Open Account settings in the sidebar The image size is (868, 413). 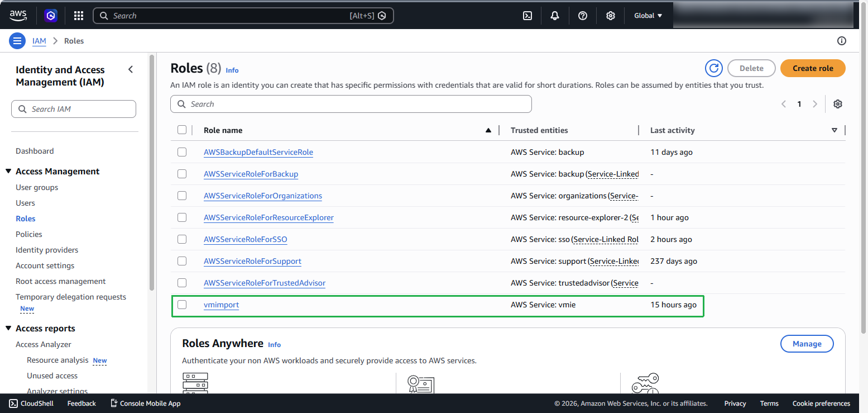pyautogui.click(x=45, y=265)
